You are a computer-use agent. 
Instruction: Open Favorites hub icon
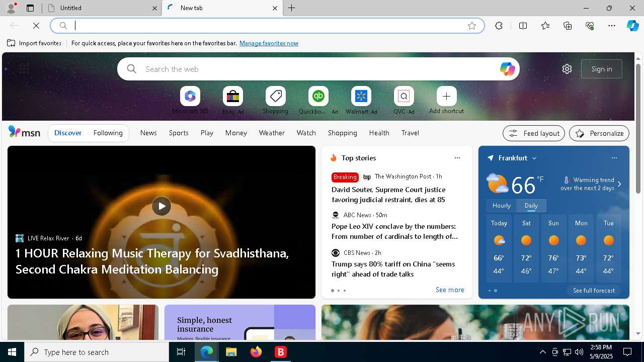(x=545, y=26)
